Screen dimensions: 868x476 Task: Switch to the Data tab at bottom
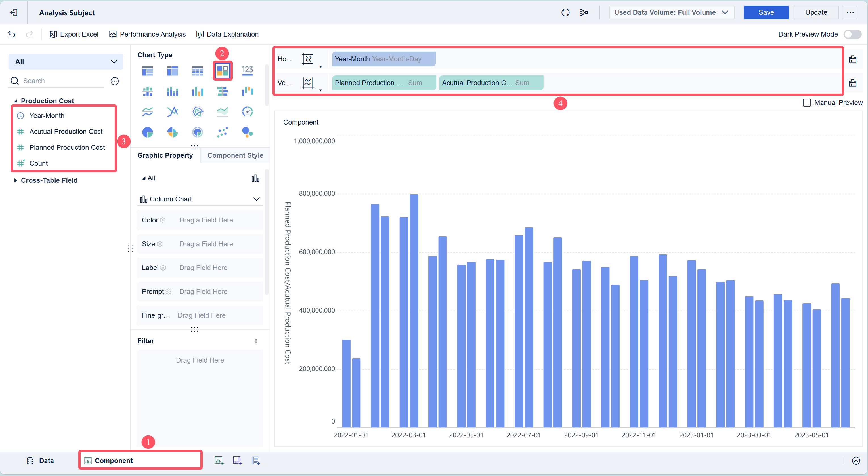[40, 460]
